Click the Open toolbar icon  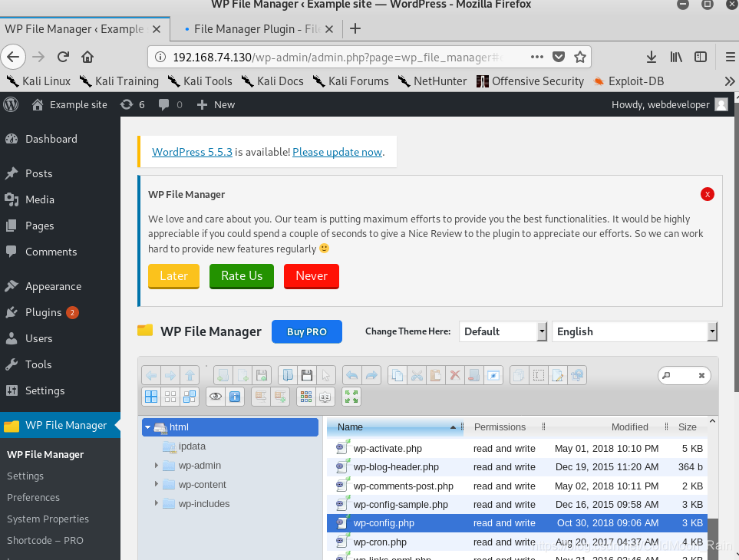(288, 375)
